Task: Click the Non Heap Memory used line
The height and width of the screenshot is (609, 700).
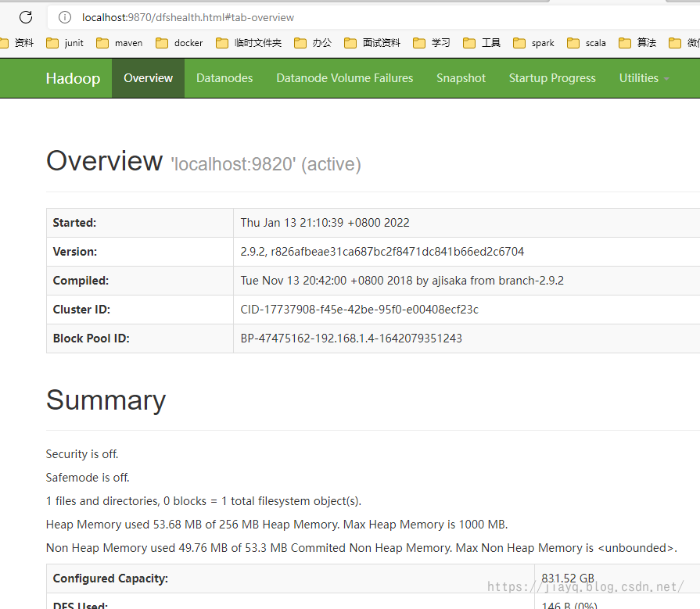Action: (361, 548)
